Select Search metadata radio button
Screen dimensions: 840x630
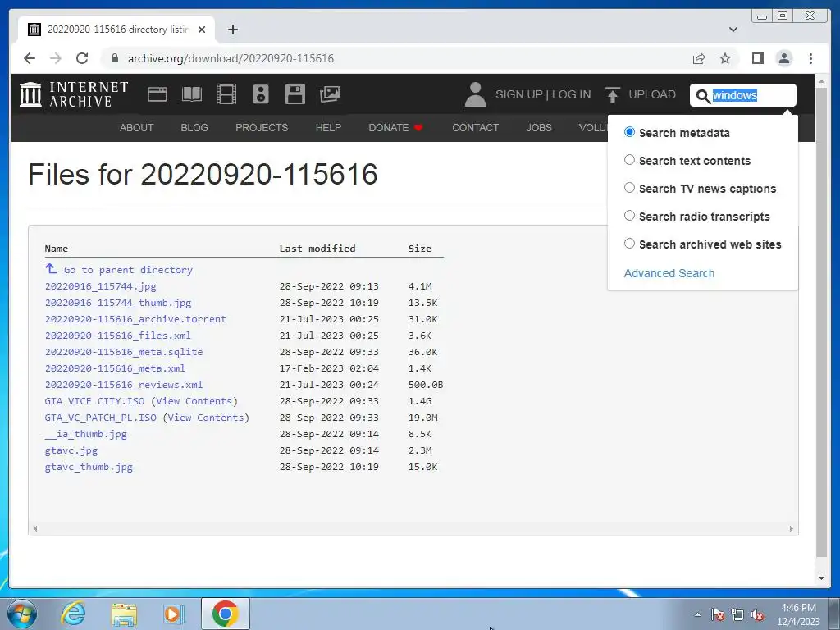pos(629,132)
